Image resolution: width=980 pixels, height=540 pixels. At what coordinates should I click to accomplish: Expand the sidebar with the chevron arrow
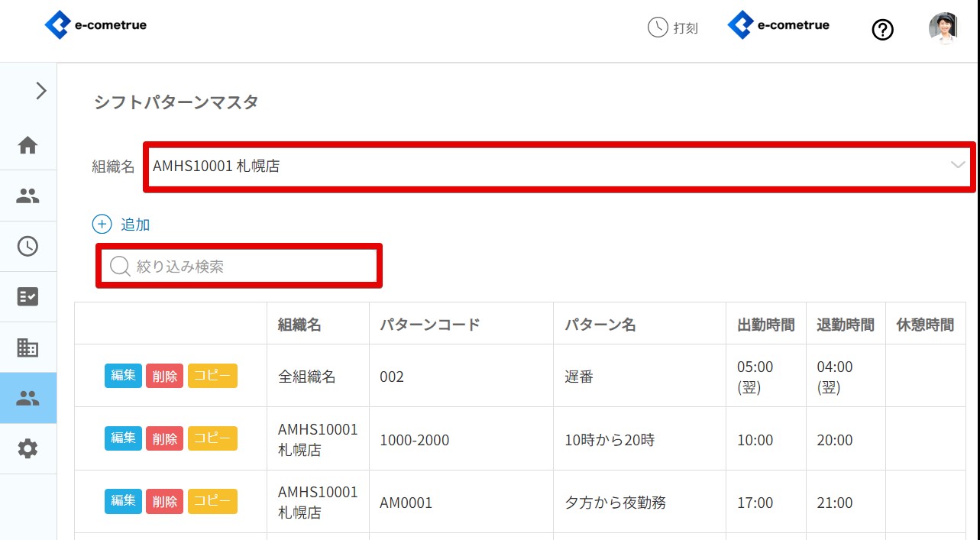pyautogui.click(x=41, y=91)
